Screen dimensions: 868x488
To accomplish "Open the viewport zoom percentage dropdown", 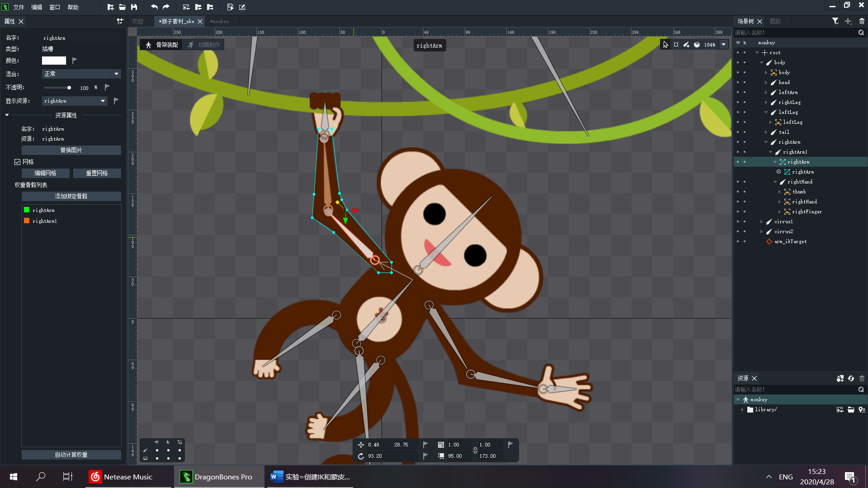I will (723, 45).
